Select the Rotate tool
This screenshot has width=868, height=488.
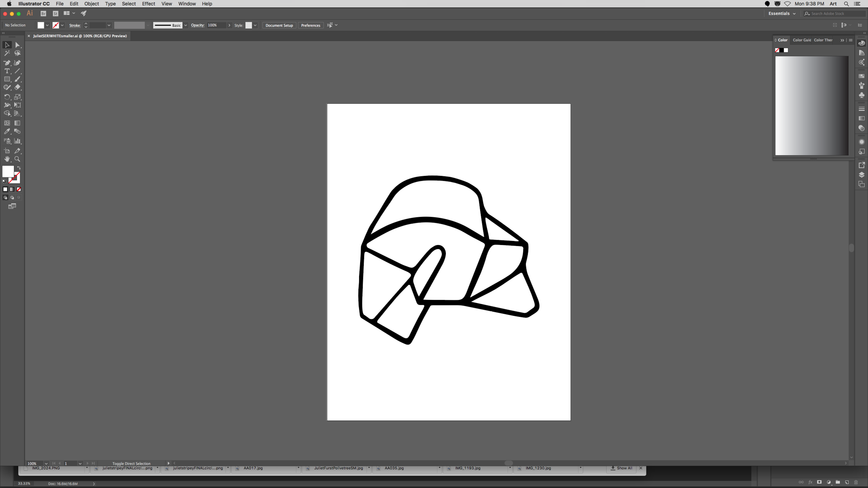coord(7,97)
